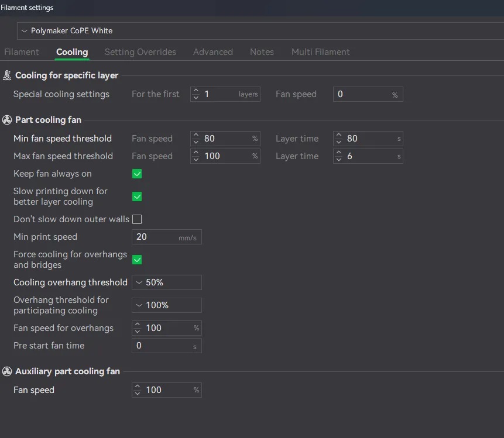
Task: Increase Fan speed for overhangs value
Action: [137, 325]
